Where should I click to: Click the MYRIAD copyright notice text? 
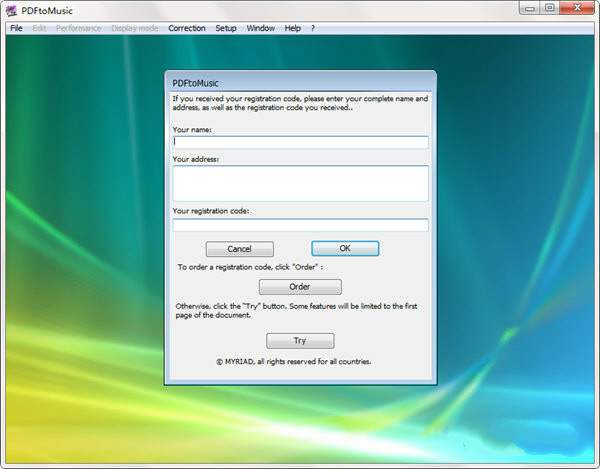293,362
